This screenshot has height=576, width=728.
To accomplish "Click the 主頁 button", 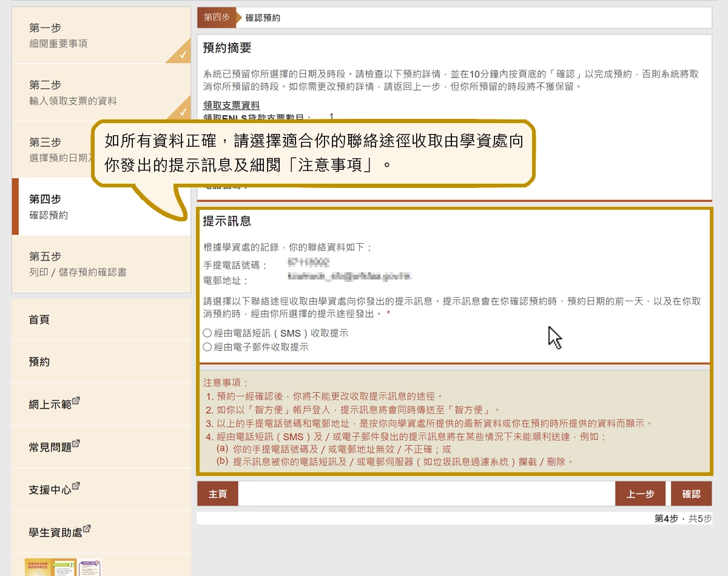I will coord(217,494).
